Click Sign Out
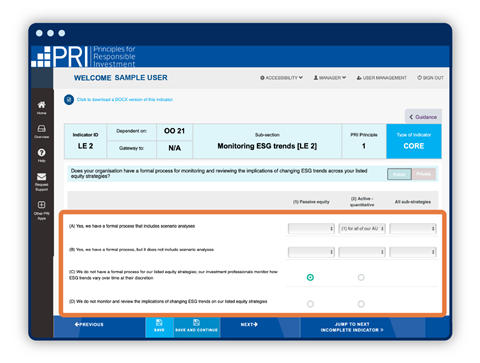The width and height of the screenshot is (480, 363). pyautogui.click(x=430, y=78)
